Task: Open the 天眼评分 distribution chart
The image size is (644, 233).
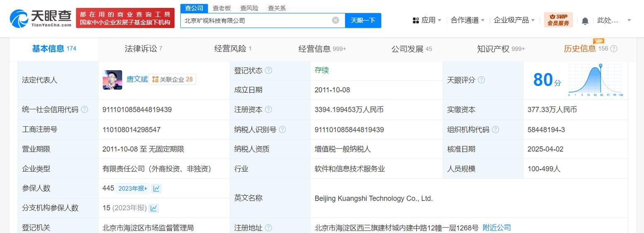Action: click(595, 80)
